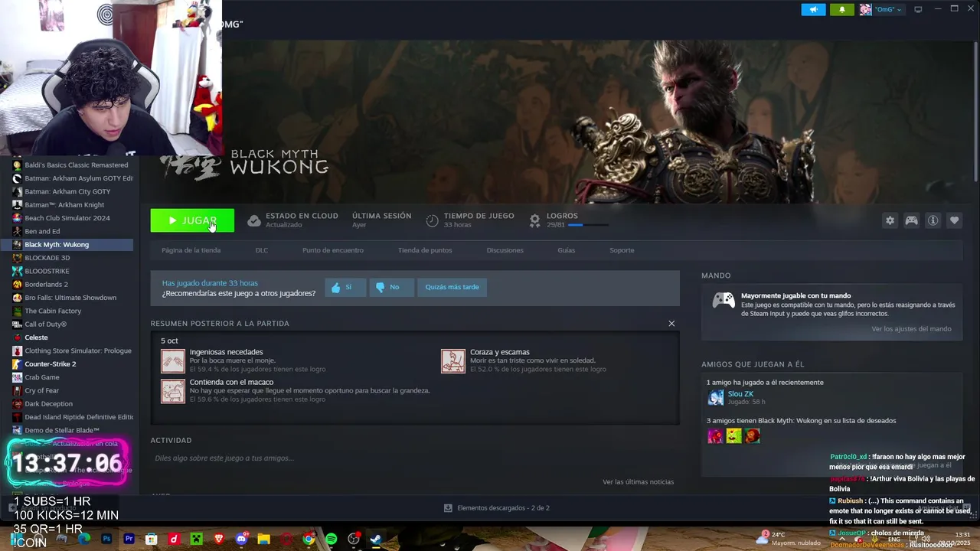980x551 pixels.
Task: Open friend Slou ZK's avatar
Action: coord(716,397)
